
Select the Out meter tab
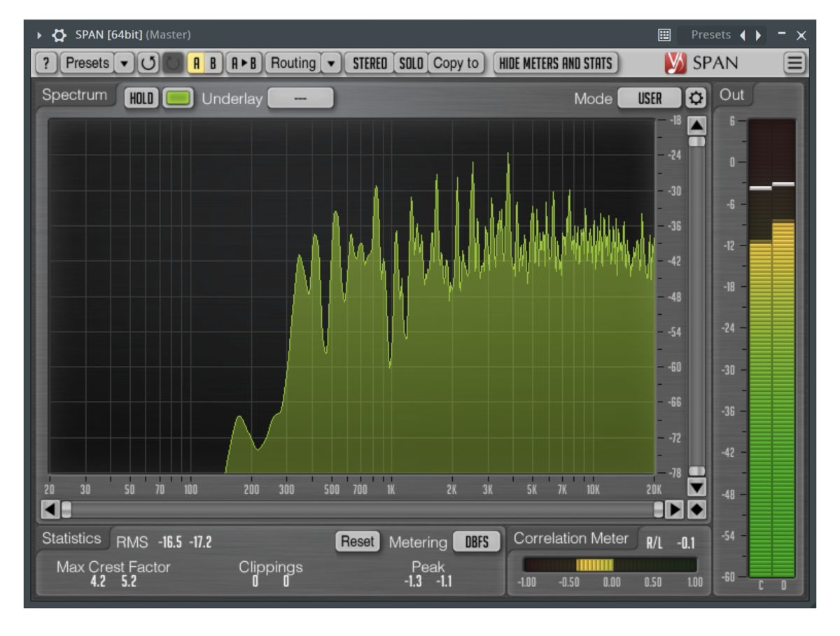732,94
